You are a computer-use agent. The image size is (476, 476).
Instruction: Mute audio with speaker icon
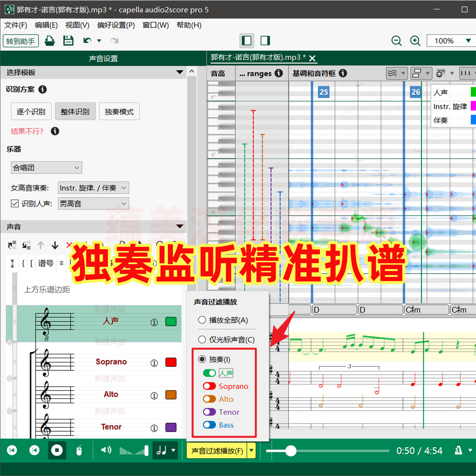[106, 450]
